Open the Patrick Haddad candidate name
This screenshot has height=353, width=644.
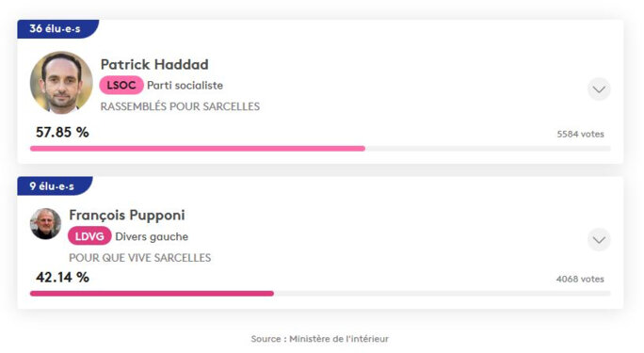coord(154,64)
